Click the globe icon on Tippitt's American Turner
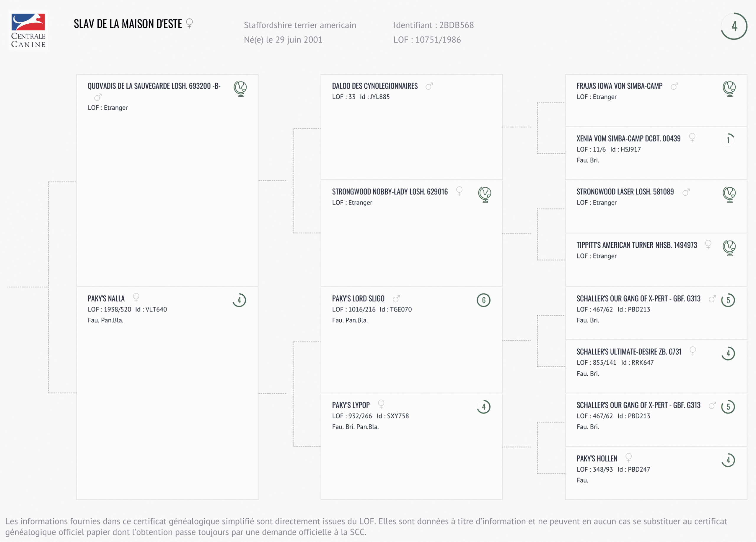 click(729, 248)
